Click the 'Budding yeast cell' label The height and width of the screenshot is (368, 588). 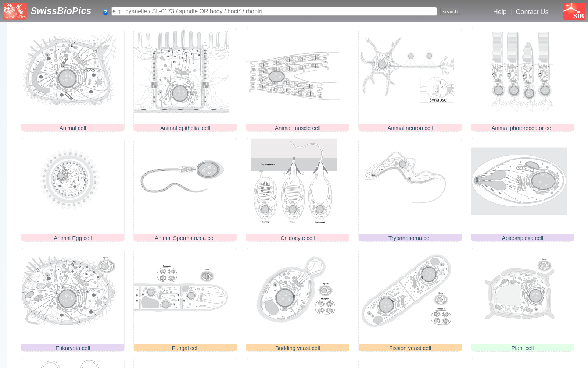coord(298,348)
